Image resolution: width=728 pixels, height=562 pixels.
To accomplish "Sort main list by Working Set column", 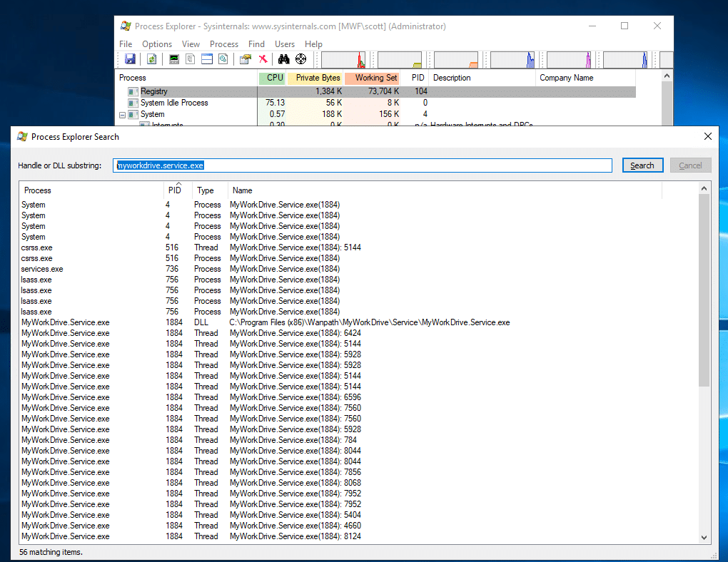I will [372, 78].
